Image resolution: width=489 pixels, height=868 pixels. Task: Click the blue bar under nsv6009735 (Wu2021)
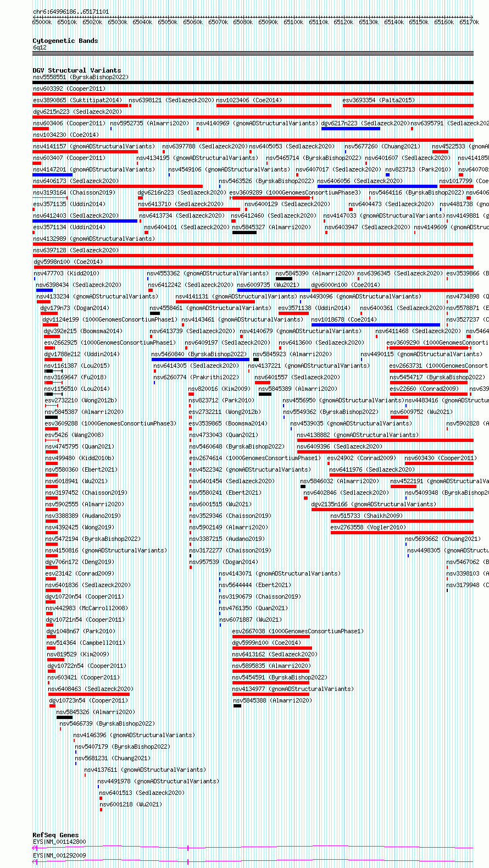274,290
